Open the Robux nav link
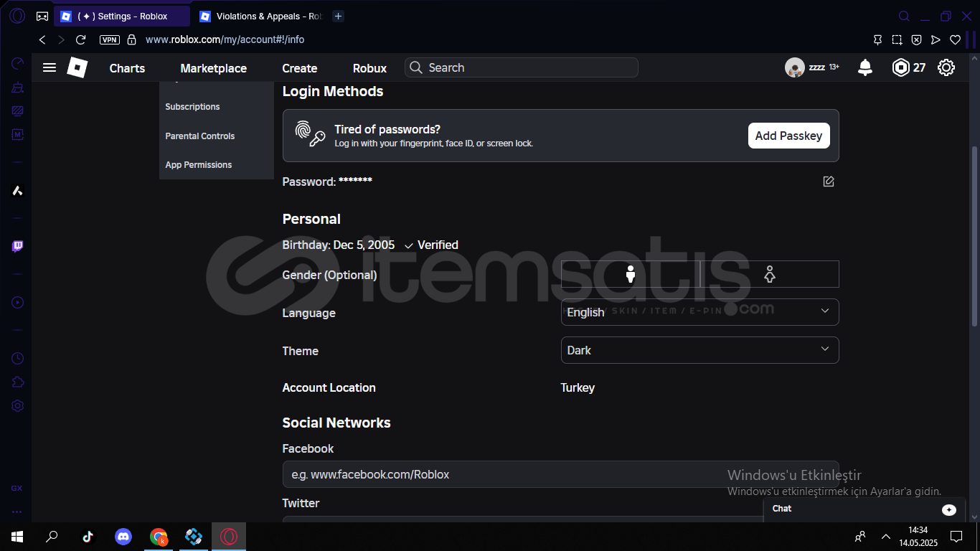Screen dimensions: 980x551 [x=369, y=68]
